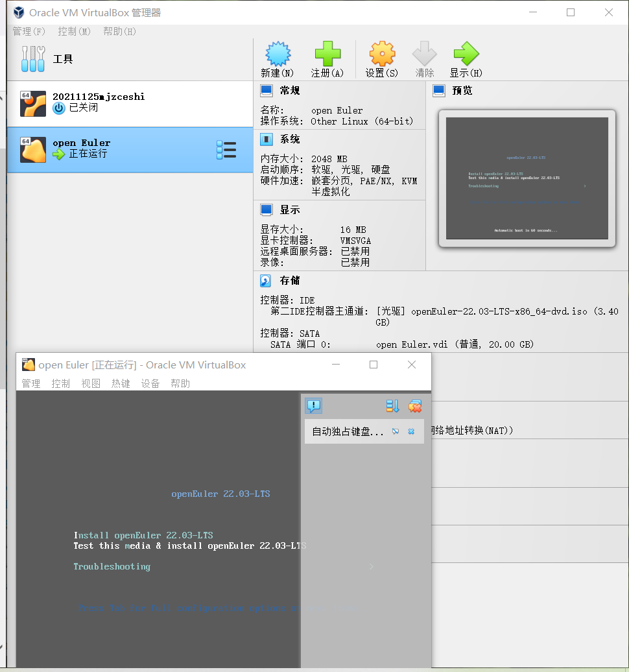
Task: Select the running open Euler virtual machine
Action: click(130, 150)
